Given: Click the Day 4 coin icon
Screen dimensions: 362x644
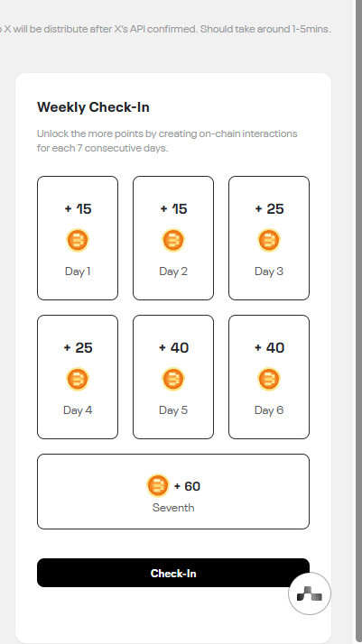Looking at the screenshot, I should point(78,379).
